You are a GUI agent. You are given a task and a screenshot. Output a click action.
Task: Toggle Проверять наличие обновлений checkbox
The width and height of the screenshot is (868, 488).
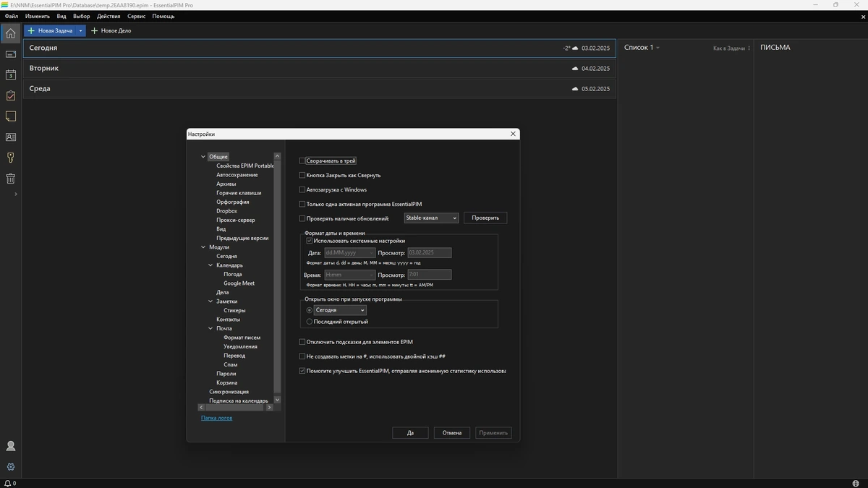click(x=302, y=218)
